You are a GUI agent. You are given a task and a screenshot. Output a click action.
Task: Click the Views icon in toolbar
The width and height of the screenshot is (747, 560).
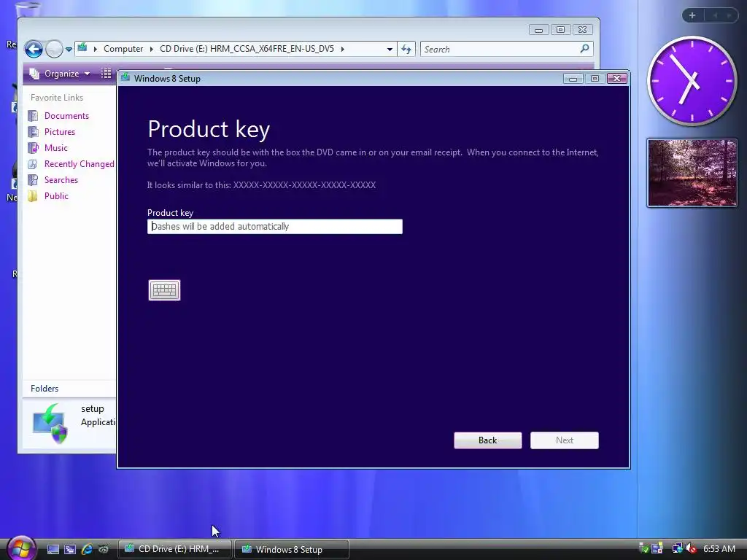click(107, 74)
